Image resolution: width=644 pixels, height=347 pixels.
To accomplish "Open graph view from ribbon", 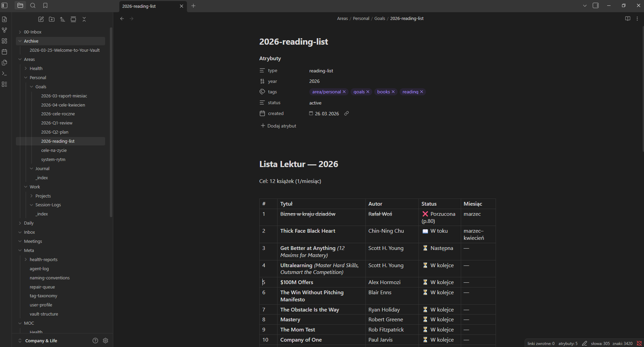I will click(x=4, y=30).
